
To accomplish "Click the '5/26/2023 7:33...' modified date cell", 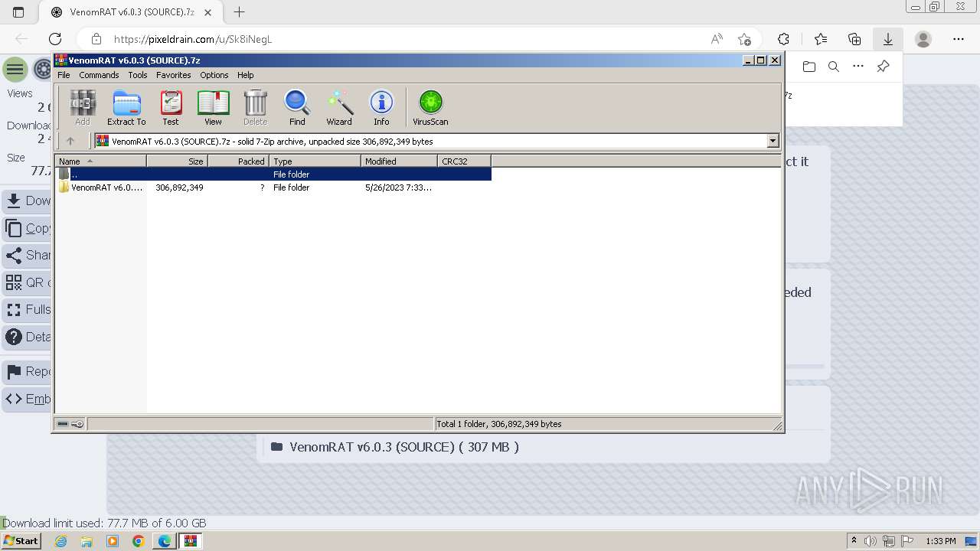I will tap(398, 187).
